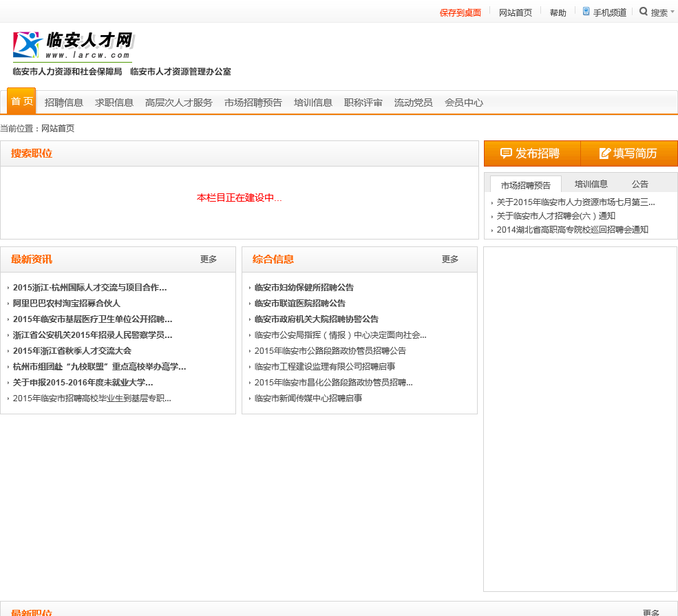Open 更多 link in 最新资讯 panel
This screenshot has height=616, width=678.
click(x=209, y=259)
